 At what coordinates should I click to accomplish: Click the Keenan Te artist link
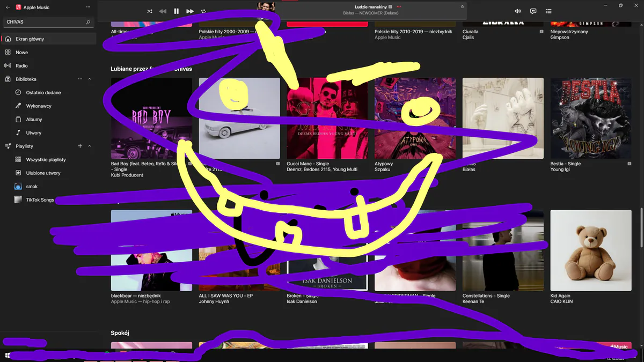point(473,301)
